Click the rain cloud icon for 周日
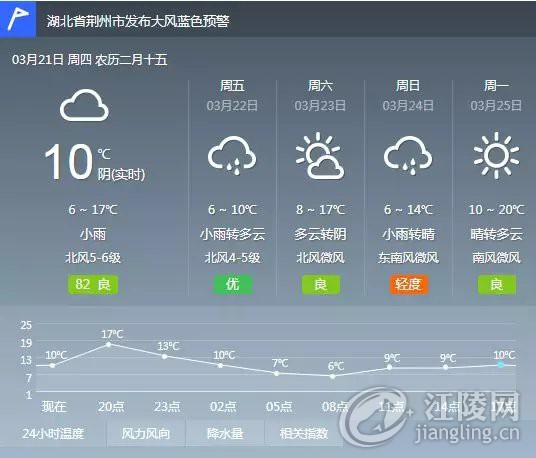This screenshot has height=458, width=536. coord(408,156)
